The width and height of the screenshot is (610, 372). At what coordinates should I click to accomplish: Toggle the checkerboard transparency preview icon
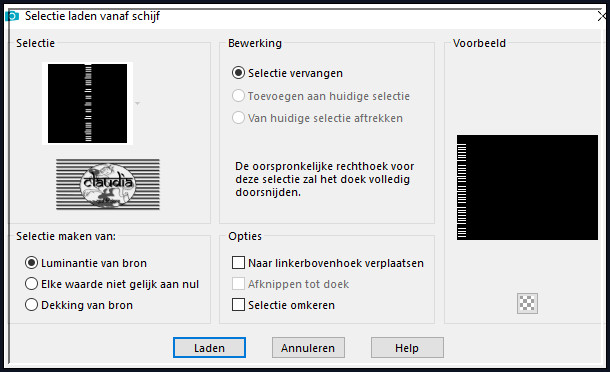tap(527, 303)
